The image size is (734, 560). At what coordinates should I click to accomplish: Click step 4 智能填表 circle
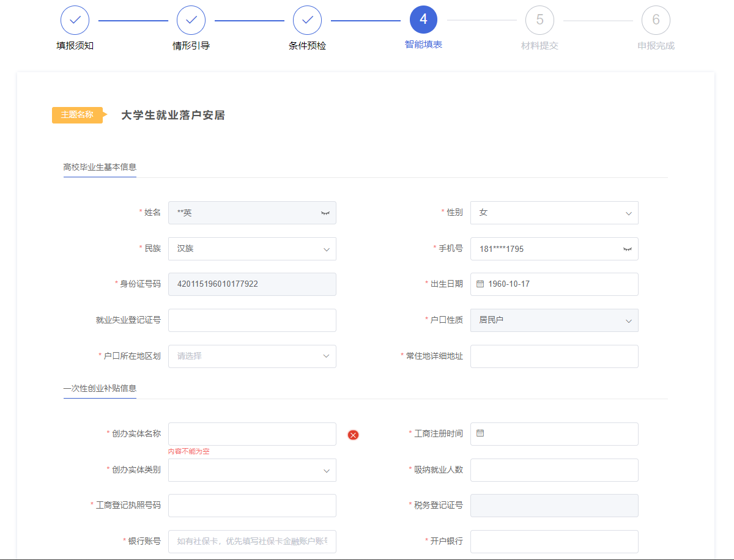(x=423, y=20)
